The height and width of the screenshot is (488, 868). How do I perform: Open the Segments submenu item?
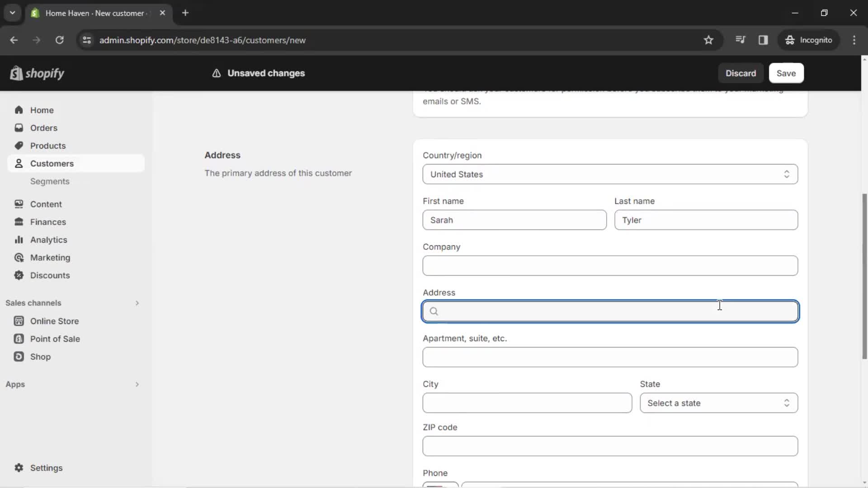coord(50,181)
